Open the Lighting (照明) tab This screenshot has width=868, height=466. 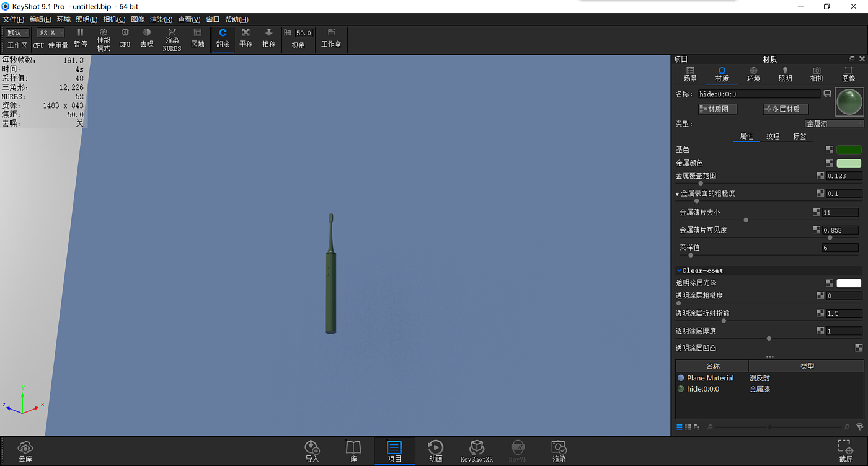coord(785,74)
